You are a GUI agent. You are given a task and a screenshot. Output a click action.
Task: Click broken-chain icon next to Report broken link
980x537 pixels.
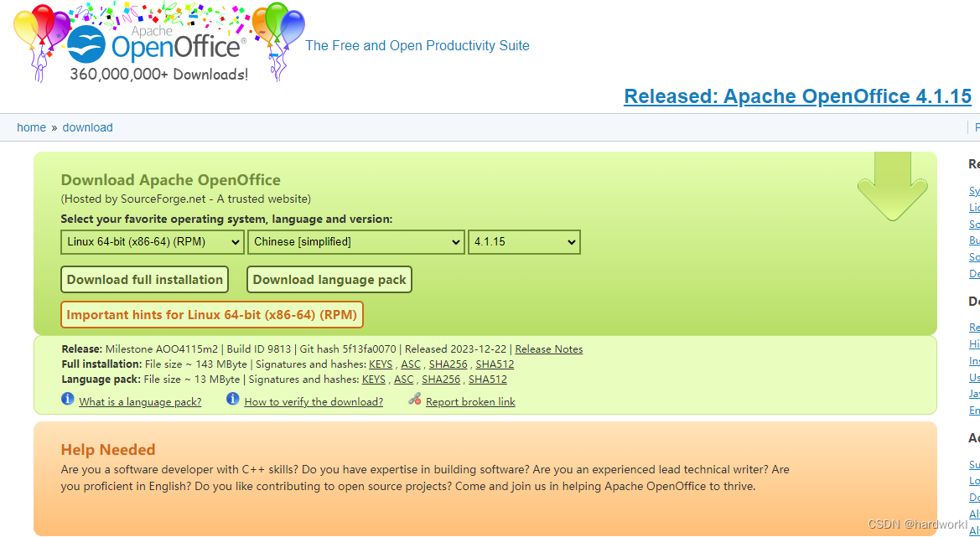click(413, 400)
